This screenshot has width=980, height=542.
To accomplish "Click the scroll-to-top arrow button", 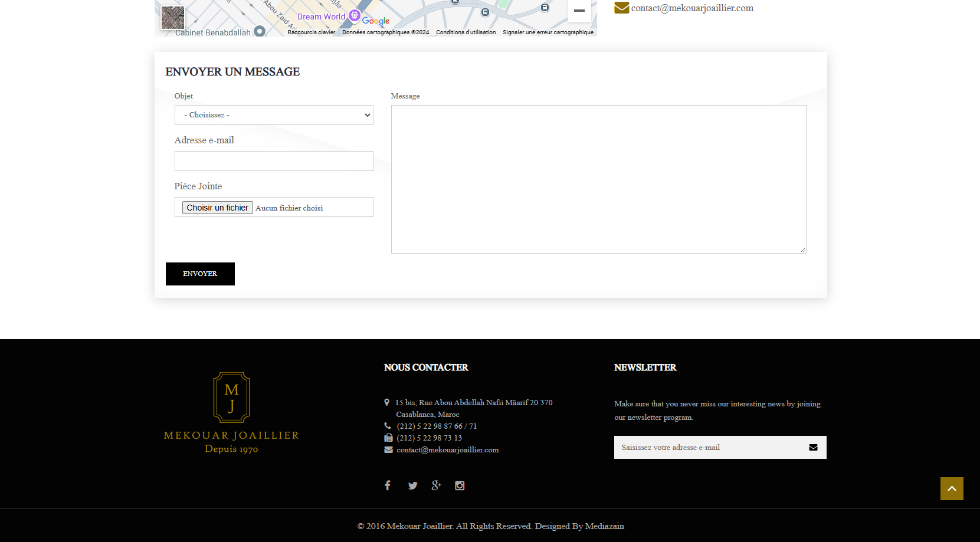I will (951, 488).
